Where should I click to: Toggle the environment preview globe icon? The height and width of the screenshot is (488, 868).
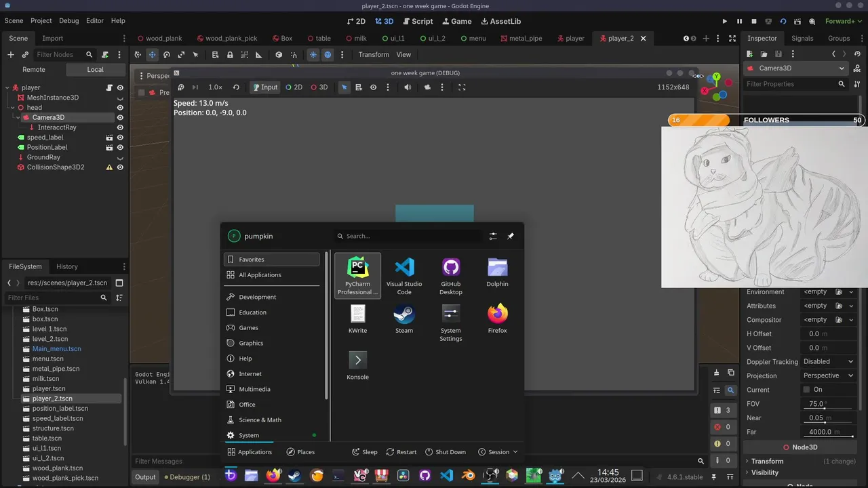[x=328, y=54]
